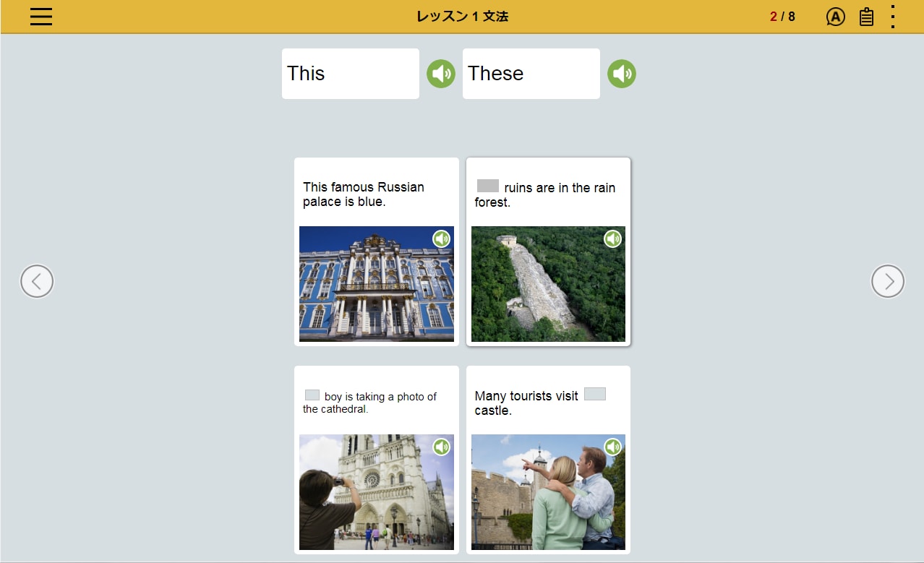
Task: Play audio on the castle tourists photo
Action: click(612, 447)
